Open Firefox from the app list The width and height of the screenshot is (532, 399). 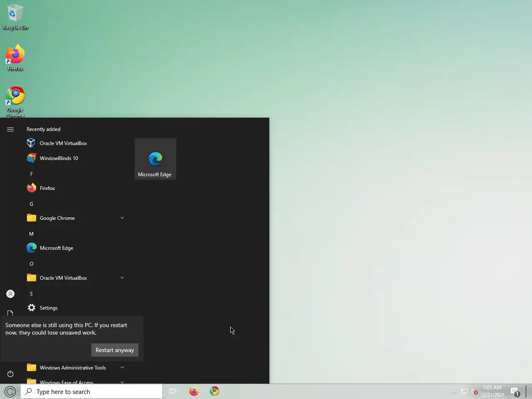point(76,188)
